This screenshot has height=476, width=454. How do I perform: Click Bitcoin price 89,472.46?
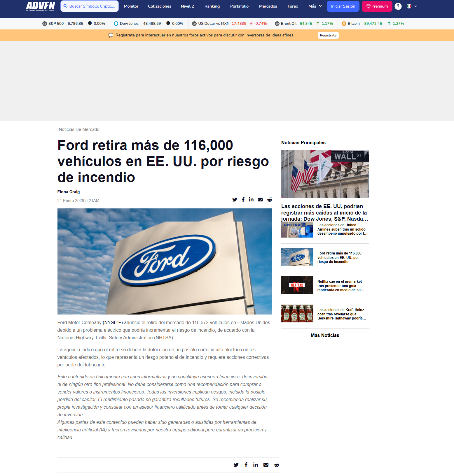click(x=373, y=24)
